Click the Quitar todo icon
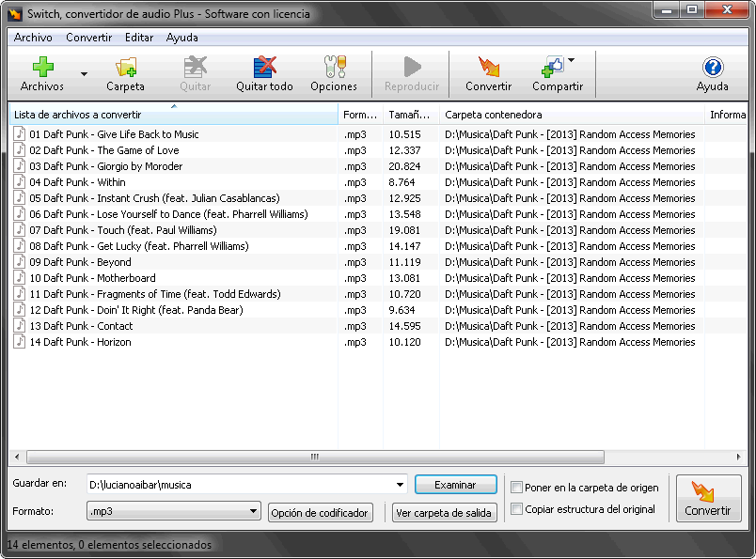756x559 pixels. tap(265, 67)
